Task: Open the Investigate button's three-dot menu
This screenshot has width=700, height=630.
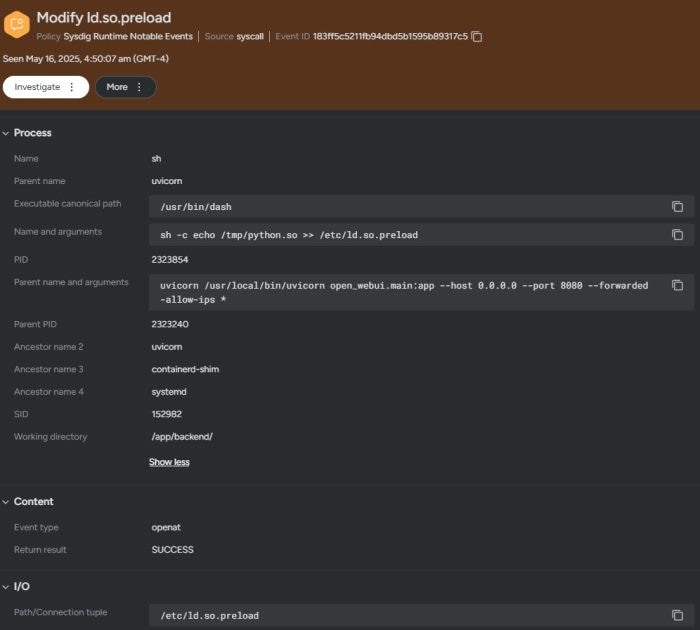Action: point(72,87)
